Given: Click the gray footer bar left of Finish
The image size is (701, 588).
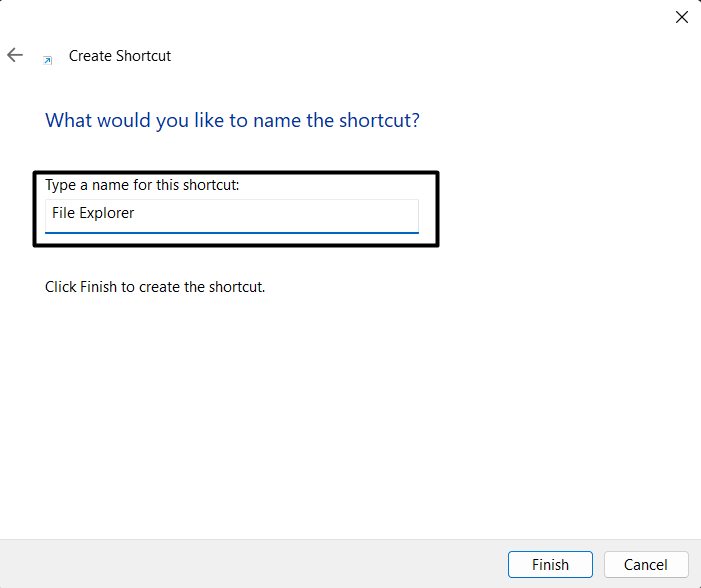Looking at the screenshot, I should 250,565.
